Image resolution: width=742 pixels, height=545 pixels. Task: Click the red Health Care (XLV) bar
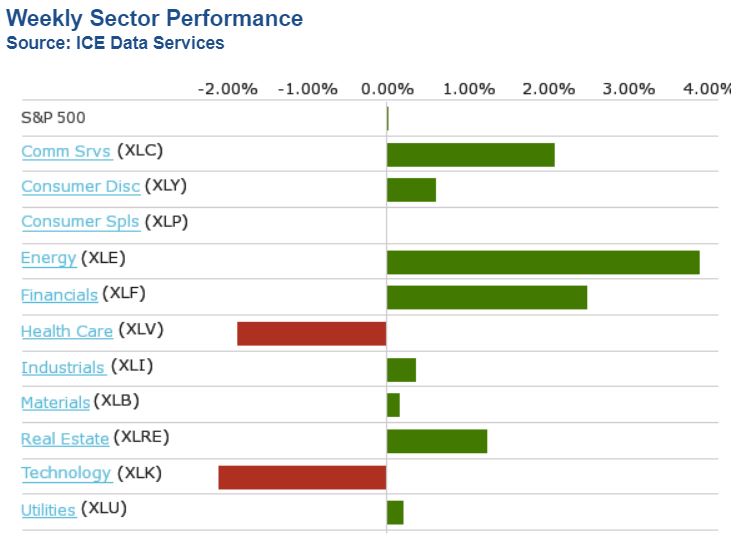[x=312, y=334]
